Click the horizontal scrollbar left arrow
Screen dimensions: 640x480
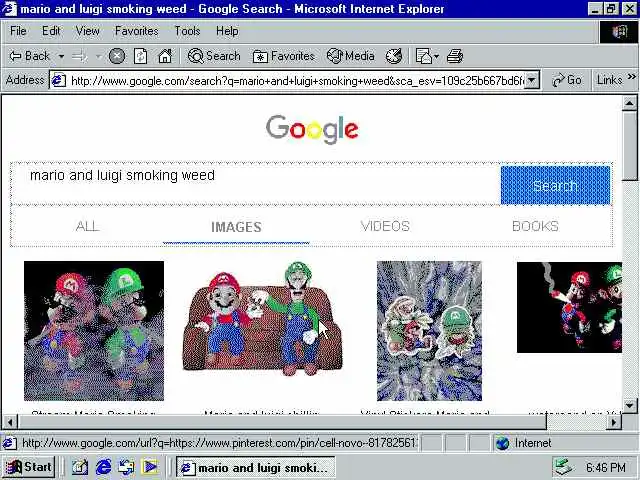click(10, 422)
